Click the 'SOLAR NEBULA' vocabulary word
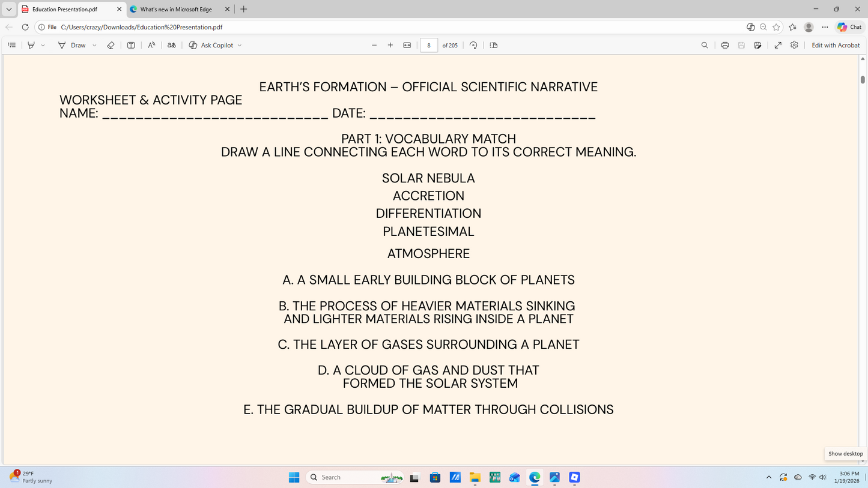The height and width of the screenshot is (488, 868). 428,178
